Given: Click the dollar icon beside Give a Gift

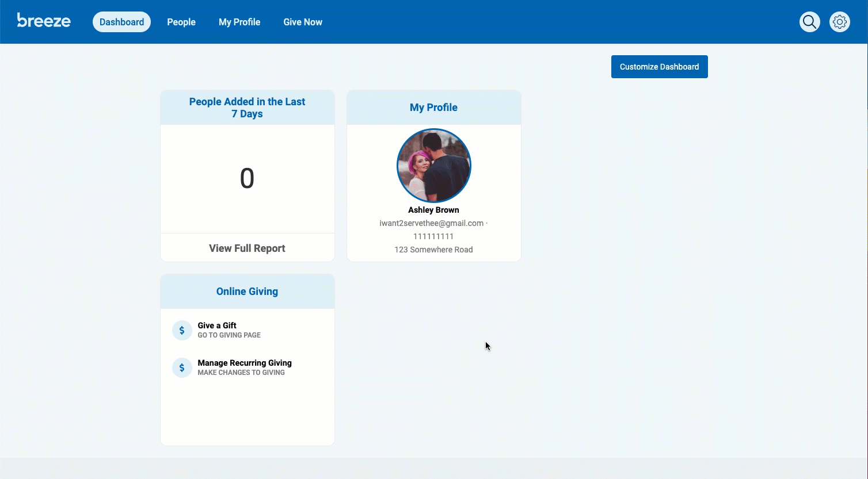Looking at the screenshot, I should pos(182,330).
